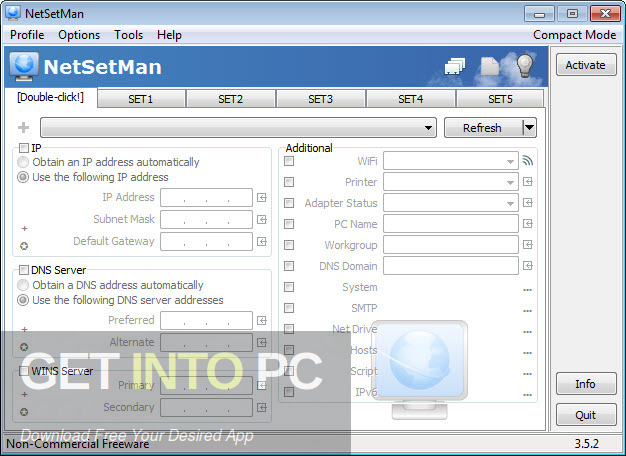The width and height of the screenshot is (626, 456).
Task: Open the network adapter dropdown
Action: pos(238,128)
